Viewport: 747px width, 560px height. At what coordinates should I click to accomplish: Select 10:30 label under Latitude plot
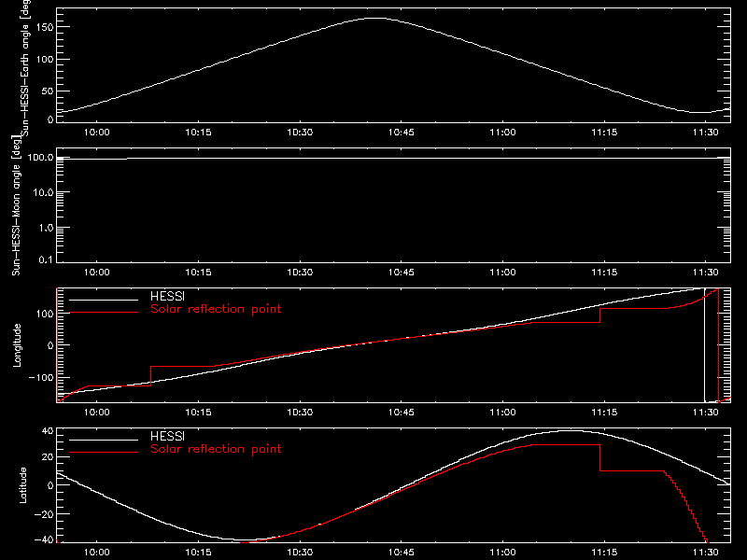(x=300, y=552)
